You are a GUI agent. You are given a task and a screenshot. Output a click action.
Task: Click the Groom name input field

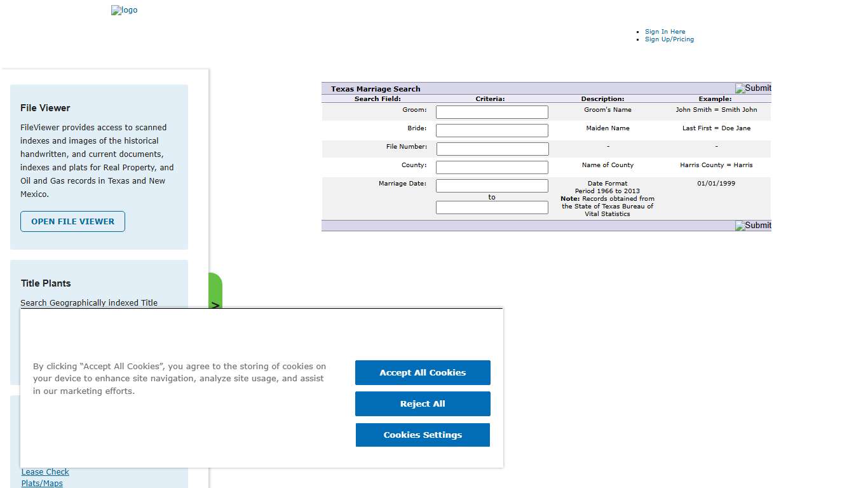(491, 112)
